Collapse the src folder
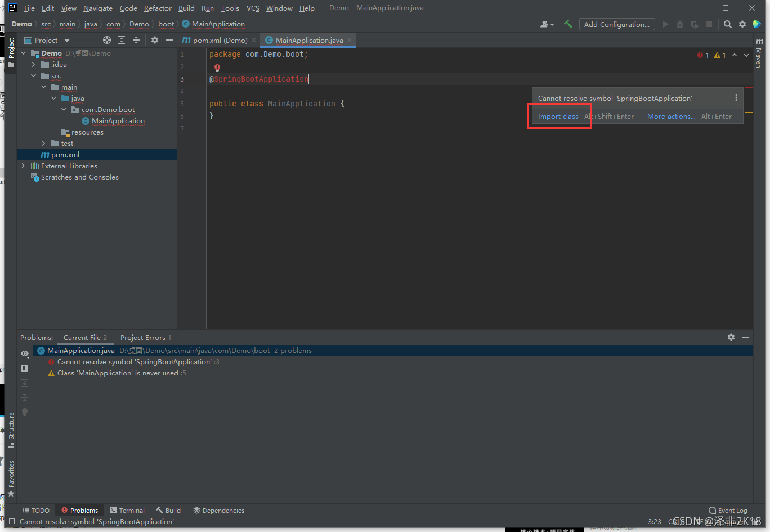Image resolution: width=770 pixels, height=532 pixels. click(x=34, y=76)
